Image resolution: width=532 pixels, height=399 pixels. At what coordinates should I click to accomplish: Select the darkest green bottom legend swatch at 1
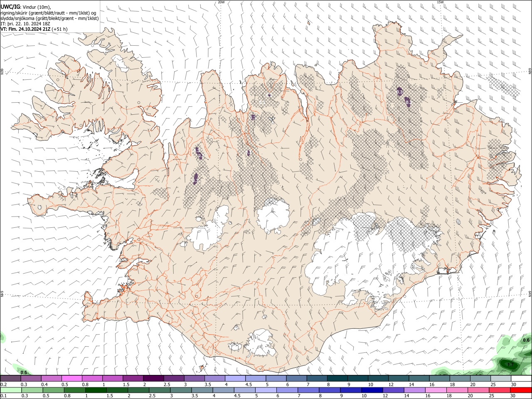(96, 390)
